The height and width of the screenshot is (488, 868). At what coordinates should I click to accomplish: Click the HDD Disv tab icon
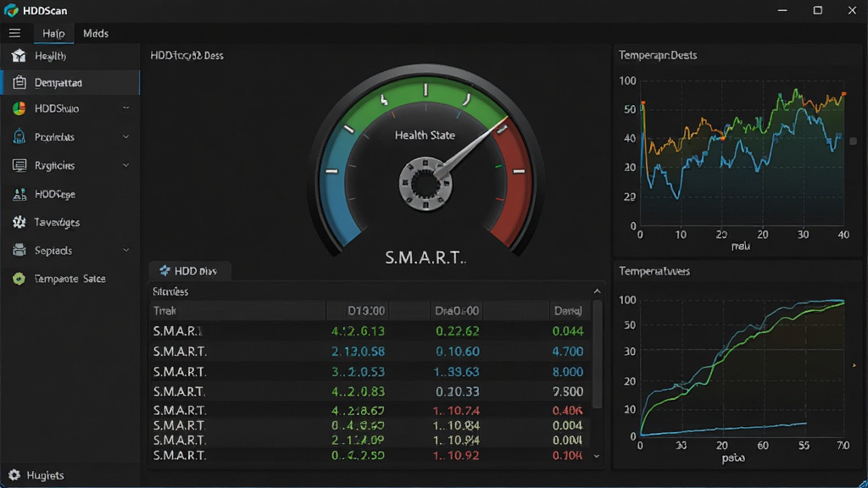coord(164,270)
